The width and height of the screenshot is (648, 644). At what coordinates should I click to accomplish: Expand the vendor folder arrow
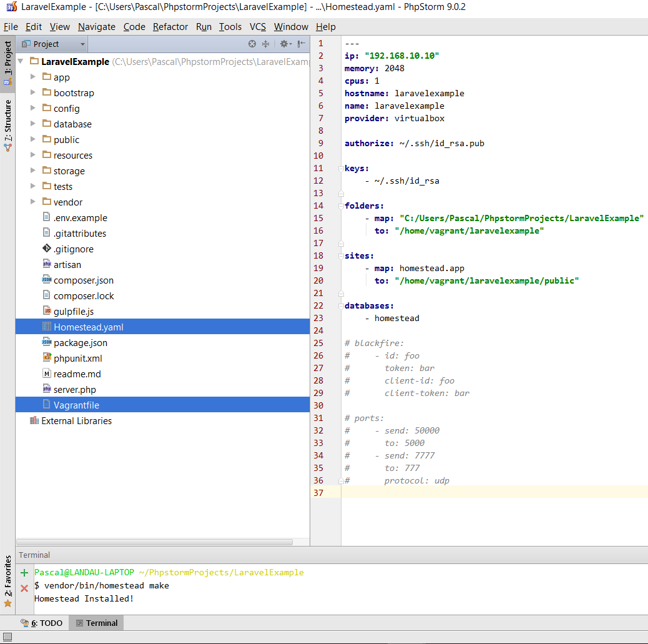(x=32, y=201)
